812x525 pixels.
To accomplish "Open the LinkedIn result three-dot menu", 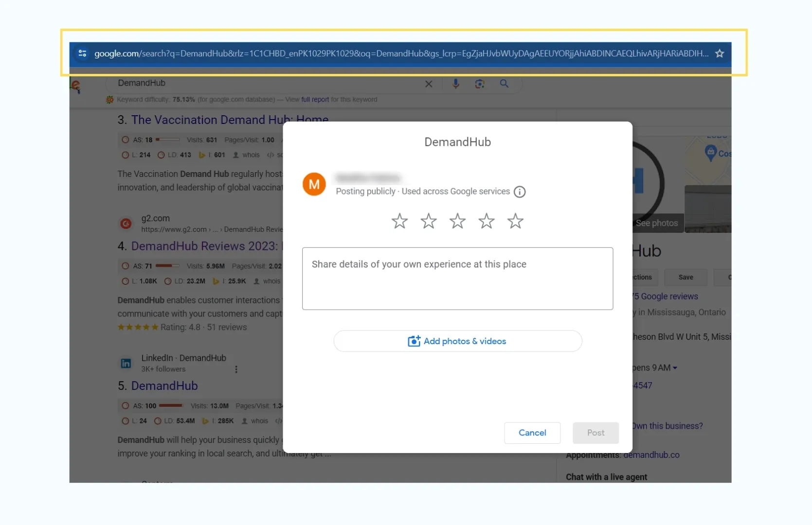I will coord(236,369).
